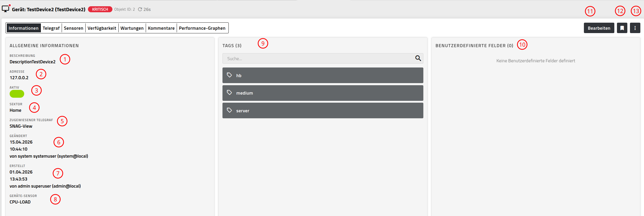Switch to the Telegraf tab

pos(51,28)
